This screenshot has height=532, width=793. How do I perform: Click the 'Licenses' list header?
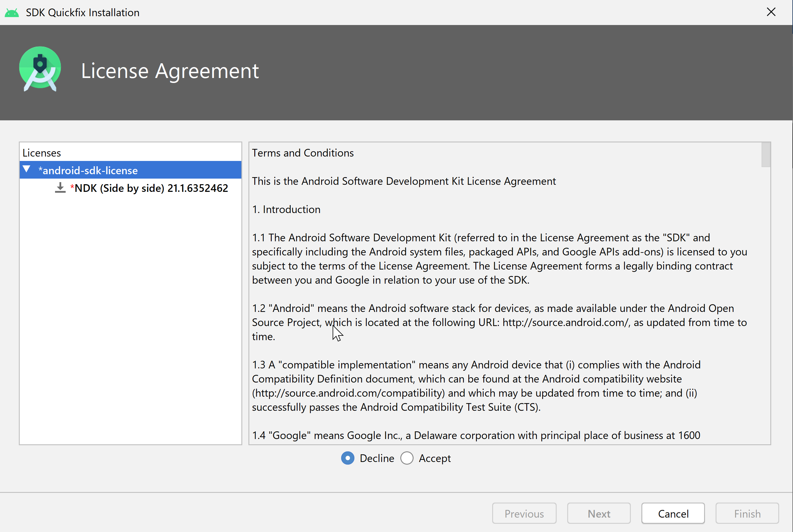click(42, 153)
